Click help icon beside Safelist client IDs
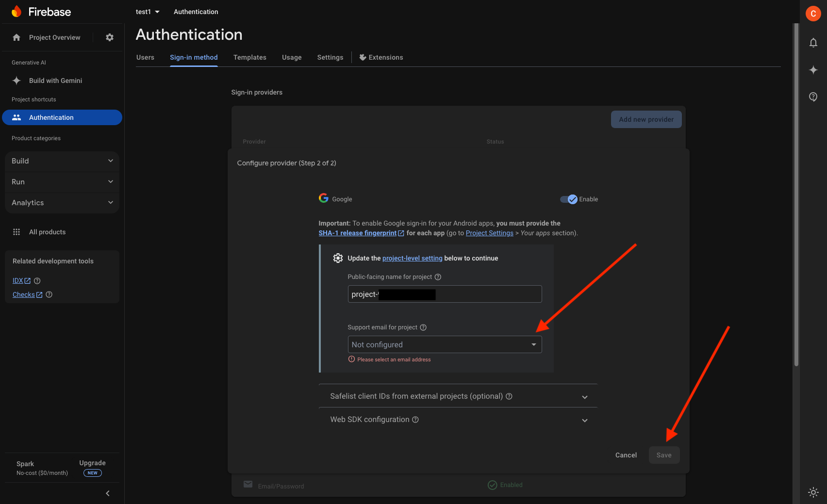The width and height of the screenshot is (827, 504). 509,396
